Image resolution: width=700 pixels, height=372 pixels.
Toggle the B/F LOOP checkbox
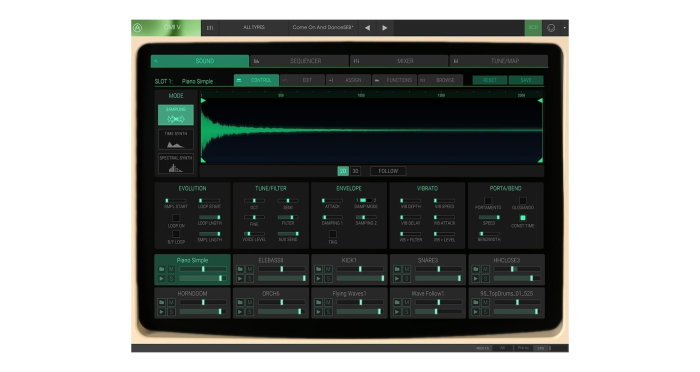pos(176,234)
